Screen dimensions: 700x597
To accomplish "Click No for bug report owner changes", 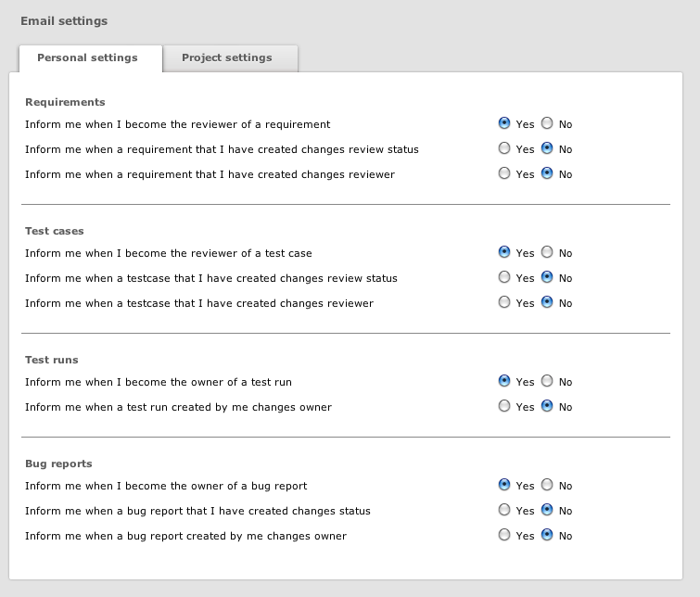I will pos(547,535).
